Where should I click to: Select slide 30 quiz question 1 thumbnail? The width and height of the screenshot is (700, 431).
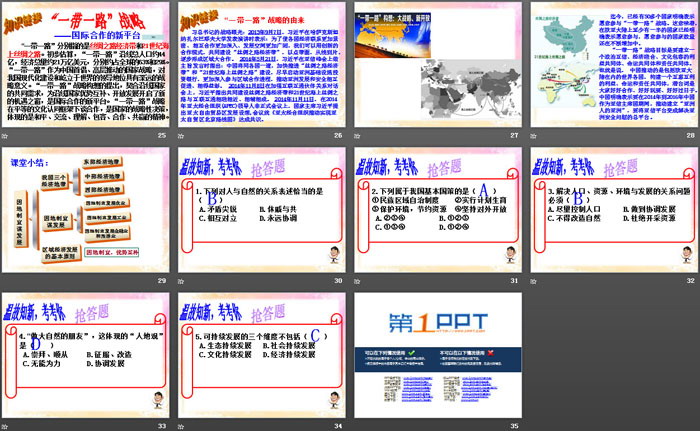point(262,210)
